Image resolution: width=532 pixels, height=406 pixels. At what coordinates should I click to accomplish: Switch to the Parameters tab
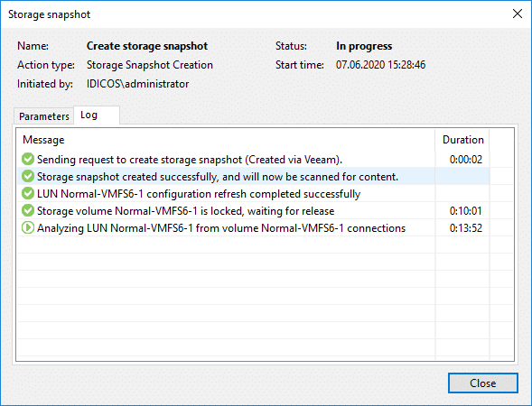click(43, 116)
